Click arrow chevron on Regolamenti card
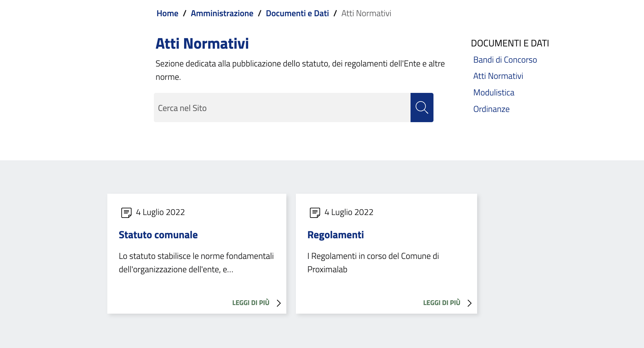Image resolution: width=644 pixels, height=348 pixels. tap(469, 303)
